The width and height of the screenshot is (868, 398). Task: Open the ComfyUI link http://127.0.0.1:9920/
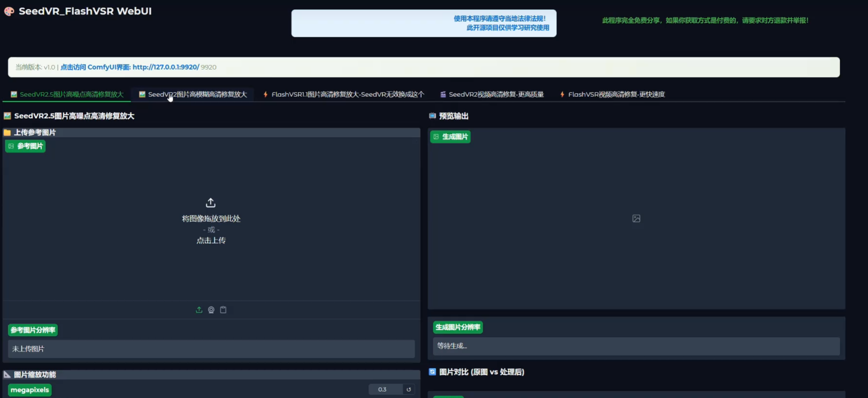pyautogui.click(x=166, y=67)
